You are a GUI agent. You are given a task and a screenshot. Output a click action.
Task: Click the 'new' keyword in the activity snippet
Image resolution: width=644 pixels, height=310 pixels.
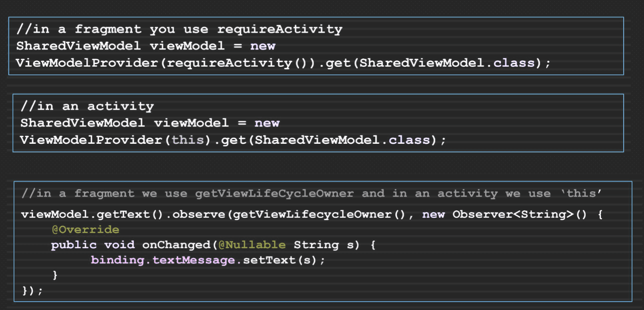pos(267,123)
